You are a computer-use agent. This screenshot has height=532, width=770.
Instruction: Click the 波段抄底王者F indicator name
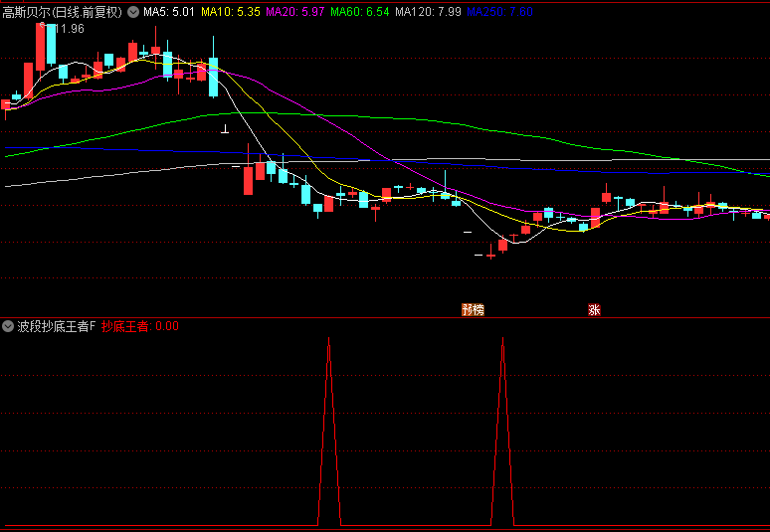click(57, 326)
